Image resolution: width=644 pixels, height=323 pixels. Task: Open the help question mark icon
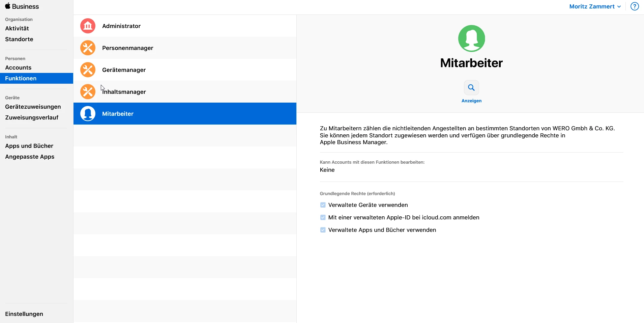635,6
